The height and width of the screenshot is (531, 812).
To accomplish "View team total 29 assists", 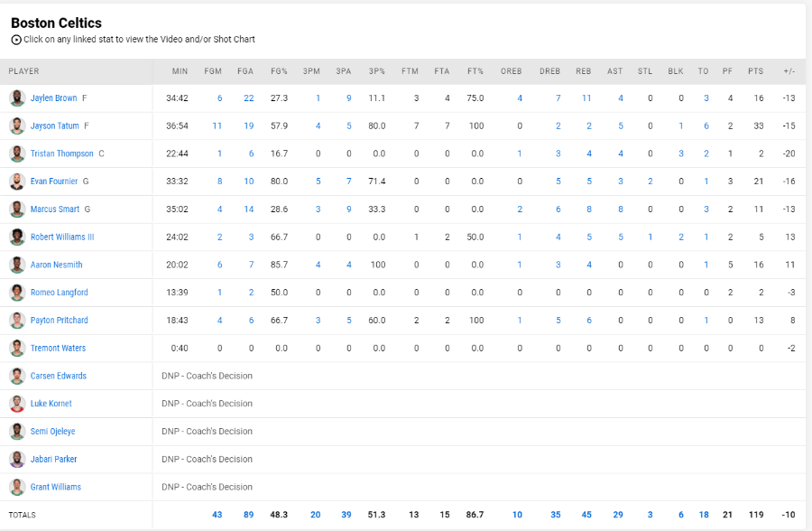I will [618, 515].
